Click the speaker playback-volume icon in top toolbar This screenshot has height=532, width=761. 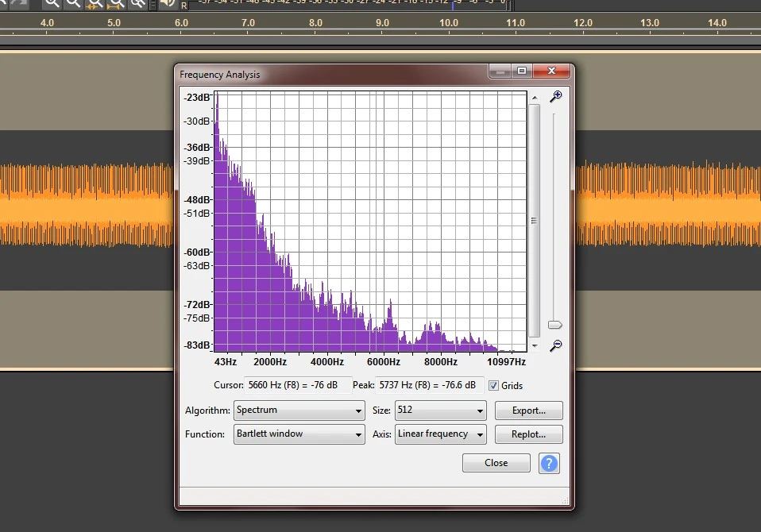(167, 3)
